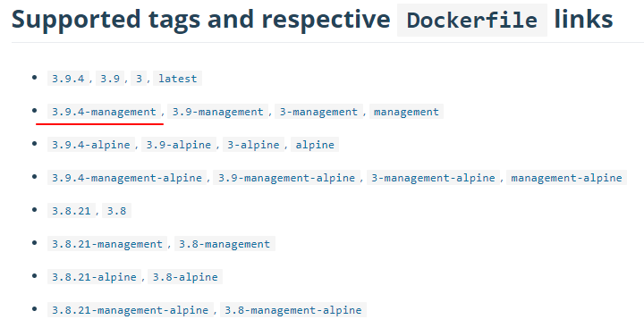Viewport: 644px width, 328px height.
Task: Click the 3.8-management tag
Action: pyautogui.click(x=225, y=244)
